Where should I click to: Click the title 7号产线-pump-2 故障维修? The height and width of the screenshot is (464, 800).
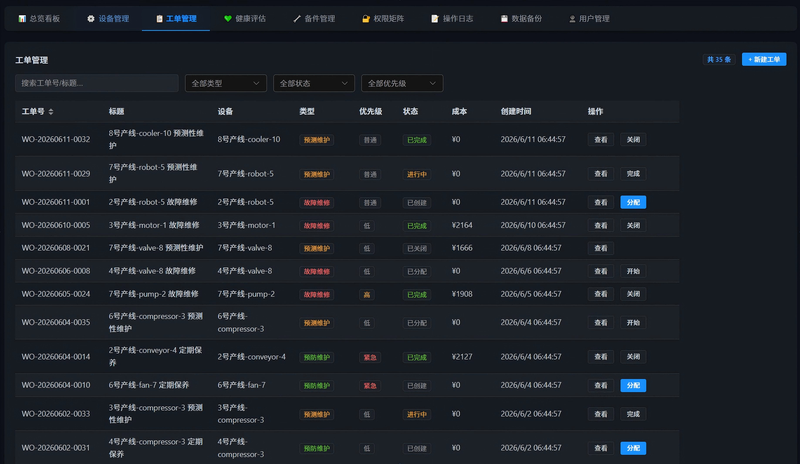click(x=154, y=295)
